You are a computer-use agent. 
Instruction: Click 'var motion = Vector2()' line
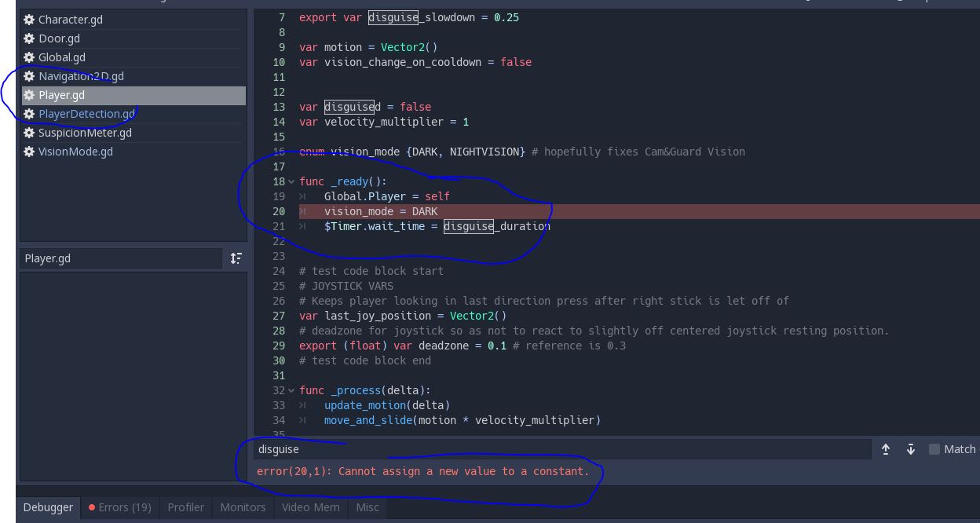coord(368,47)
